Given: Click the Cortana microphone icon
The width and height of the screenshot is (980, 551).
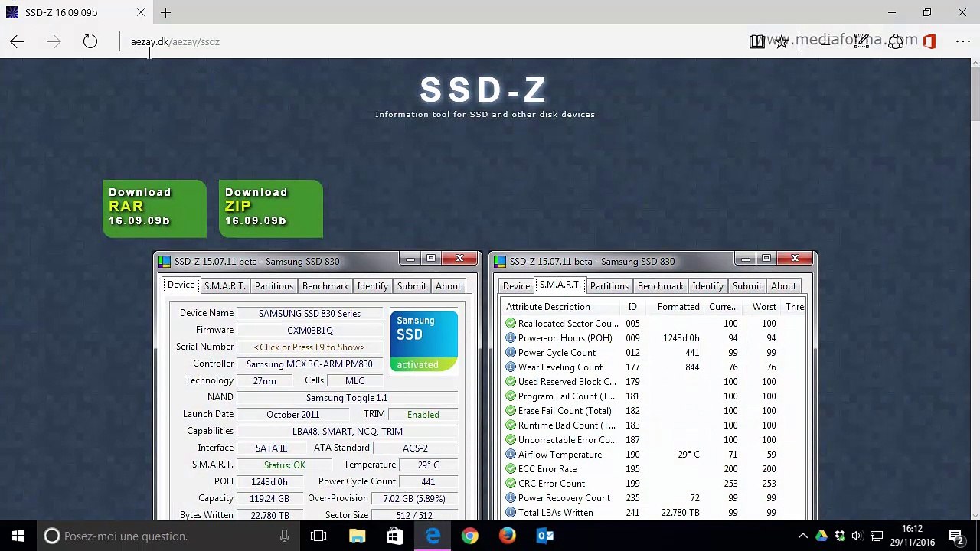Looking at the screenshot, I should [x=284, y=536].
